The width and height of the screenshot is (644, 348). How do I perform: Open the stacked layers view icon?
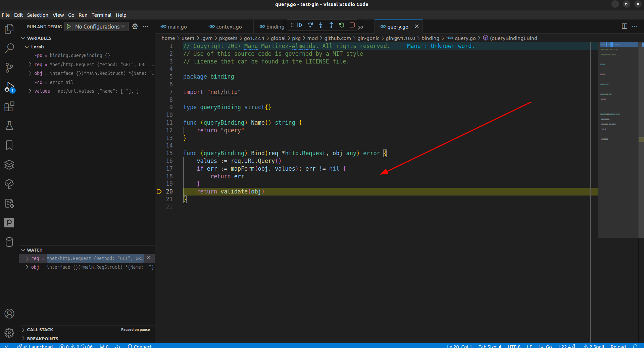pyautogui.click(x=9, y=165)
